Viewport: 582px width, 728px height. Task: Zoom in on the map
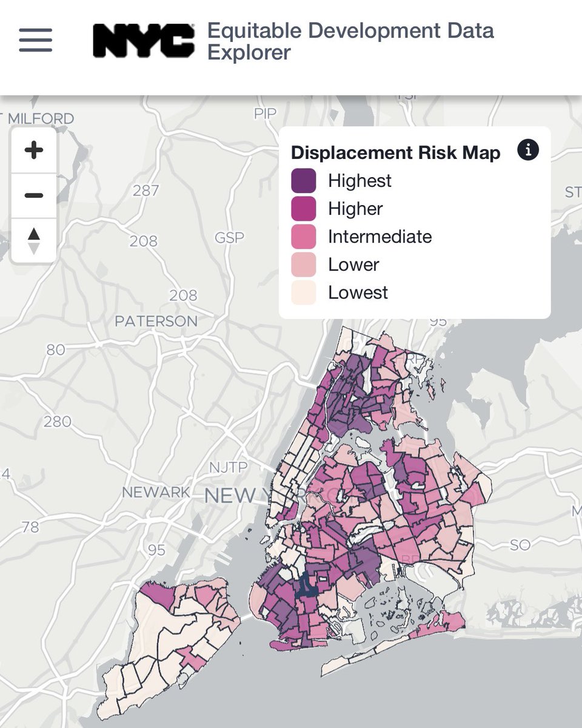click(33, 150)
